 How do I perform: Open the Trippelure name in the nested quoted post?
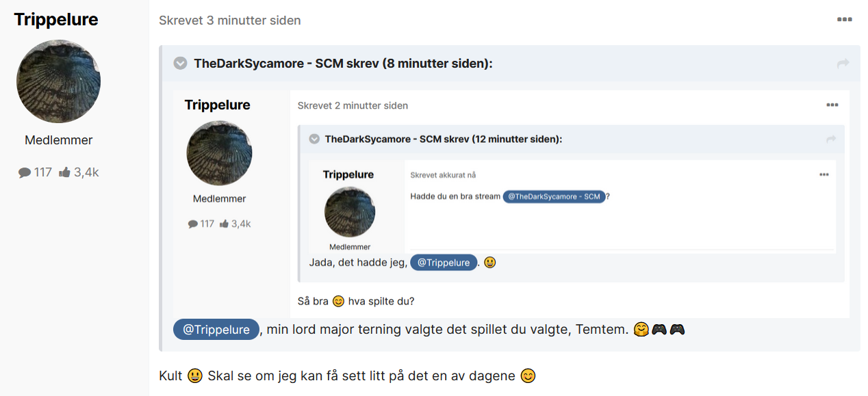[218, 105]
